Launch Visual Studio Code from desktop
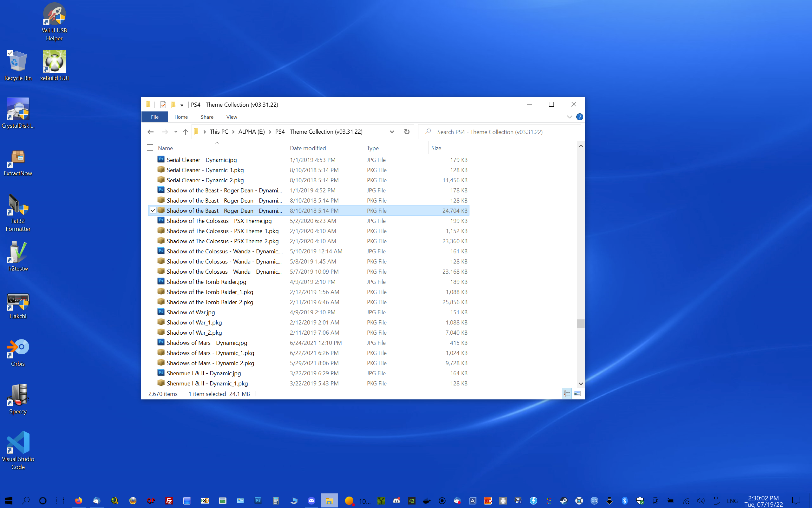Viewport: 812px width, 508px height. tap(18, 450)
